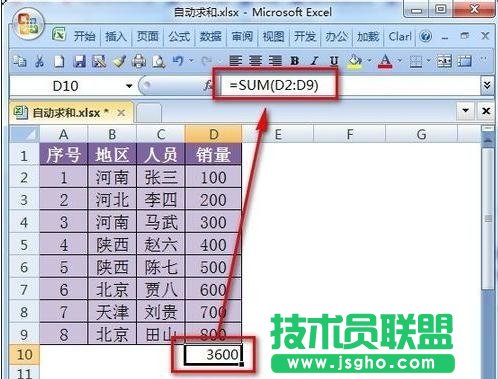Close the workbook pane with the black X
This screenshot has width=498, height=379.
486,110
